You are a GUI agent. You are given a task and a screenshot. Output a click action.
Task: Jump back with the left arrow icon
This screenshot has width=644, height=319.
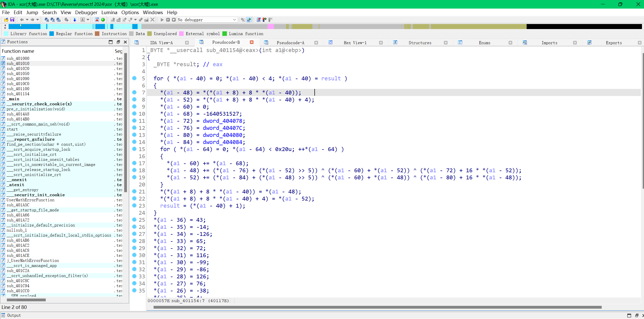coord(22,20)
